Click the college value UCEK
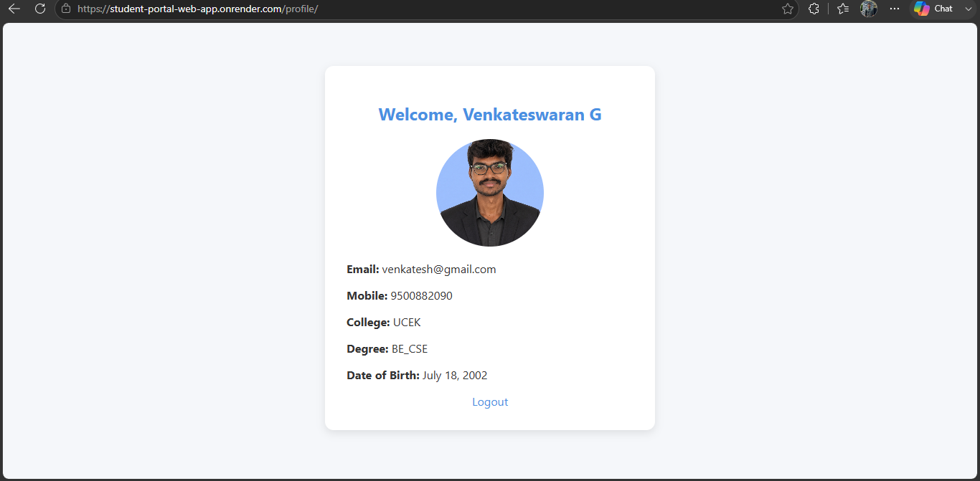The image size is (980, 481). coord(407,323)
